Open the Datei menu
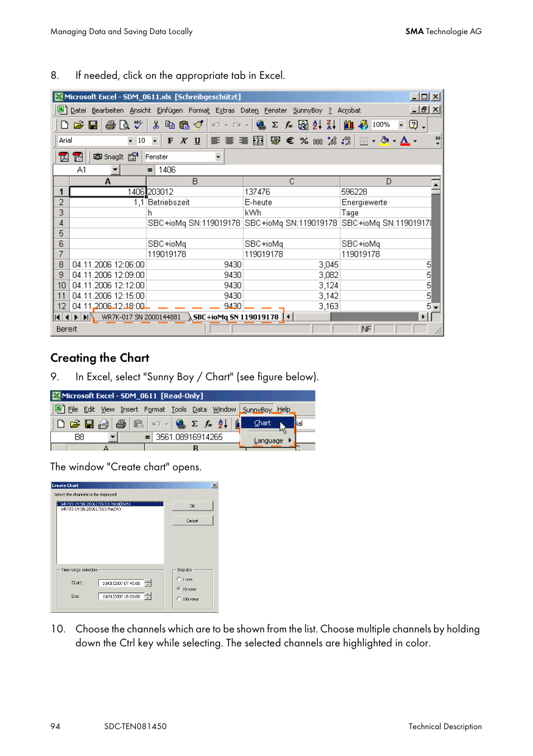Screen dimensions: 533x756 pyautogui.click(x=78, y=111)
